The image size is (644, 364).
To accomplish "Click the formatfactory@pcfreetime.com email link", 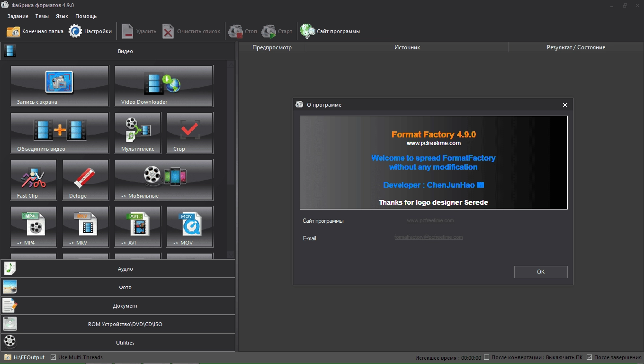I will point(429,237).
